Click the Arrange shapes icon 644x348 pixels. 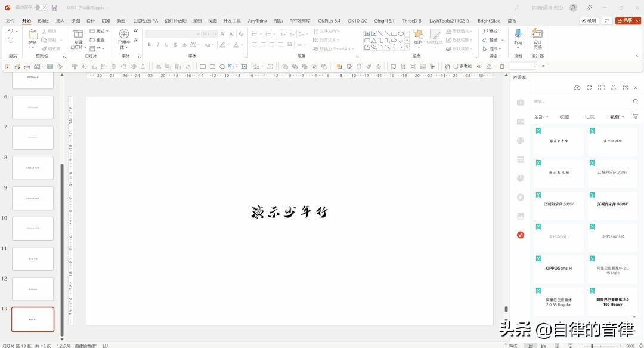point(418,34)
